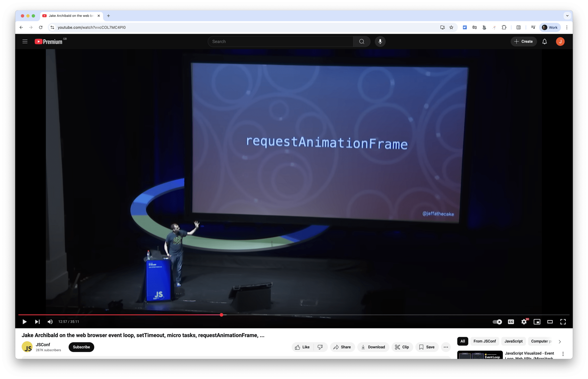Select the JavaScript filter chip

513,341
